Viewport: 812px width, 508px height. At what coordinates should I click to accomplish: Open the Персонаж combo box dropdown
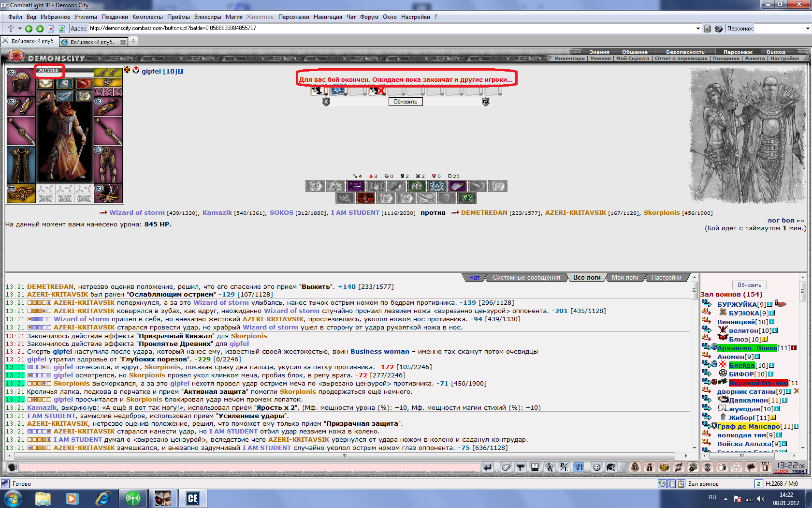pos(807,29)
